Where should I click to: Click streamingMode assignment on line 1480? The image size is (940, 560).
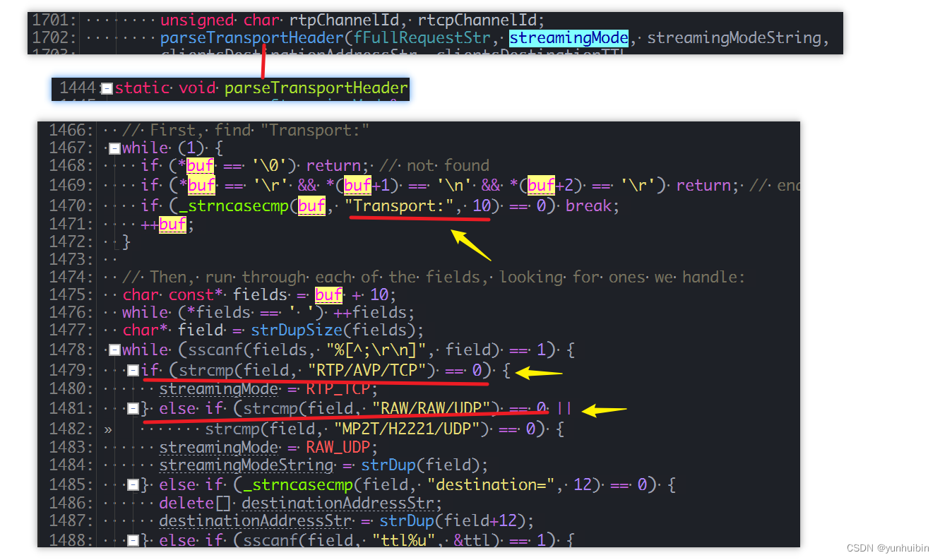coord(219,388)
